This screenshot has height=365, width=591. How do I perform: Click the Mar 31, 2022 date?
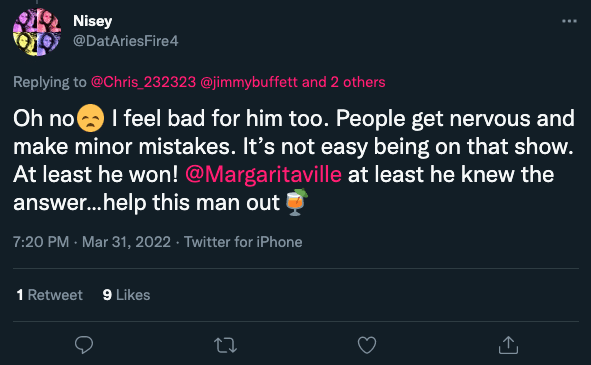126,242
